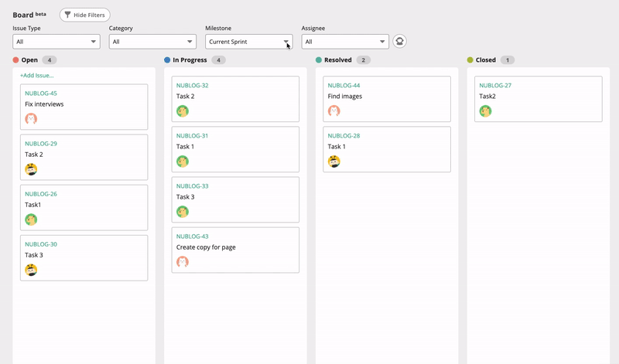Click the In Progress count badge
Image resolution: width=619 pixels, height=364 pixels.
coord(218,60)
